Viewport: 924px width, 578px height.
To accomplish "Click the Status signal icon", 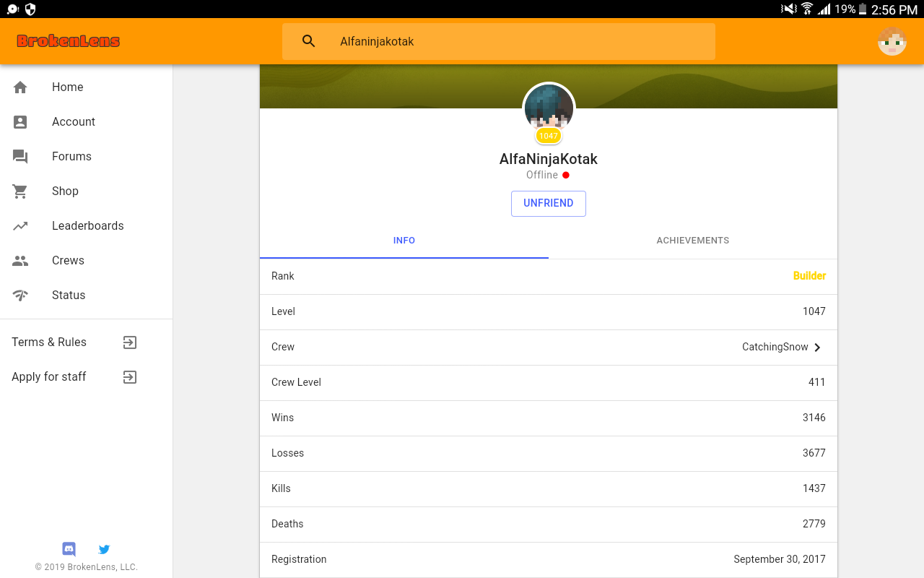I will [20, 295].
